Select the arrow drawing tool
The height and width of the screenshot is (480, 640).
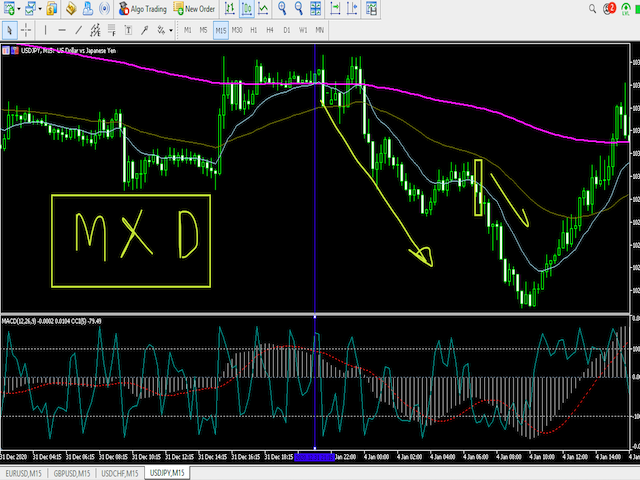144,30
